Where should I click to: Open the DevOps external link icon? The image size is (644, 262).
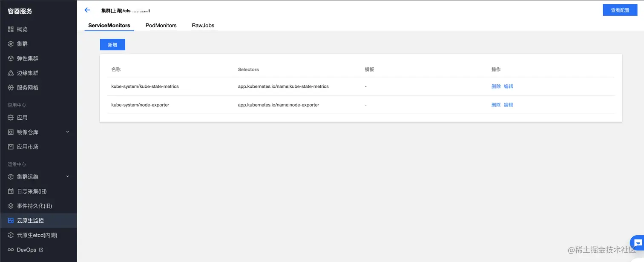pos(41,250)
